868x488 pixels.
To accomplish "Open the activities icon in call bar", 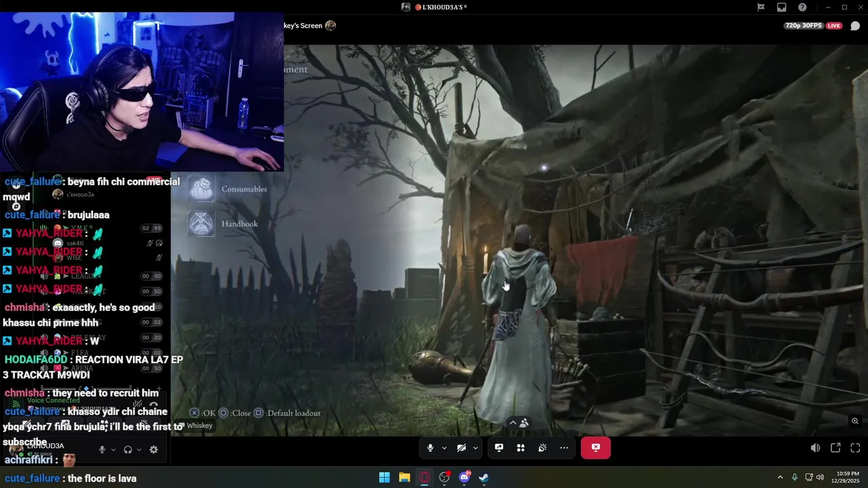I will point(521,448).
